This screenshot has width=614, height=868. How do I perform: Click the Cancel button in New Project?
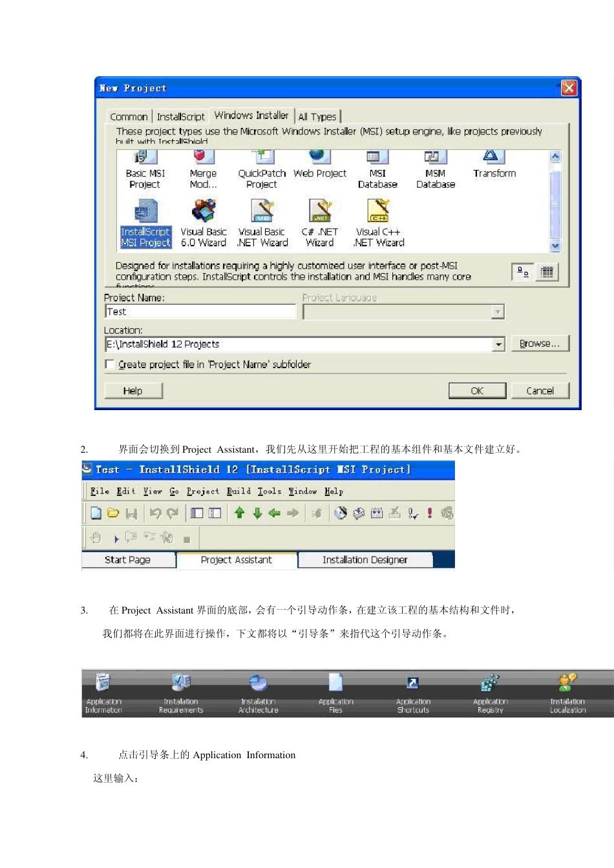click(540, 391)
